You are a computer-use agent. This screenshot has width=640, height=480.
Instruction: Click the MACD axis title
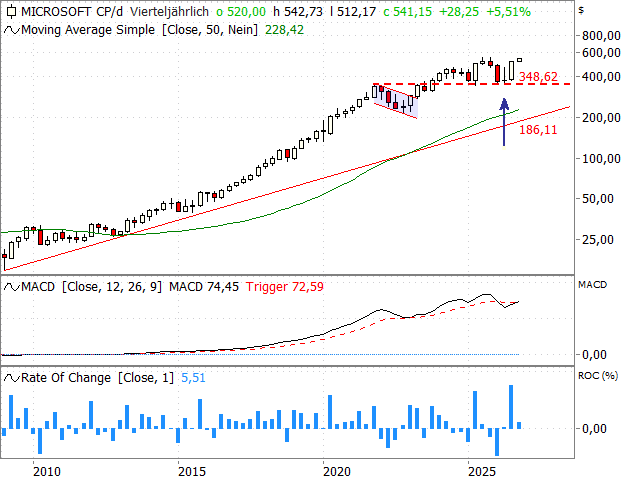pos(592,284)
